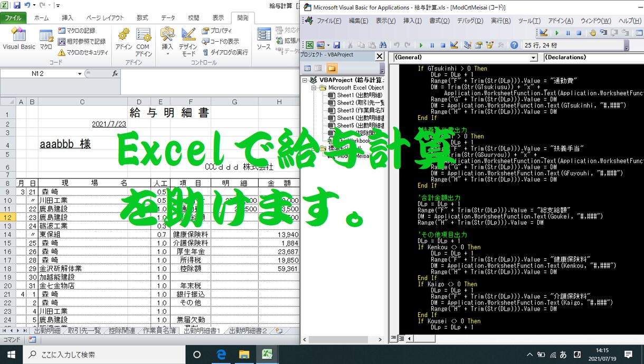Collapse the VBAProject tree node

pos(305,80)
